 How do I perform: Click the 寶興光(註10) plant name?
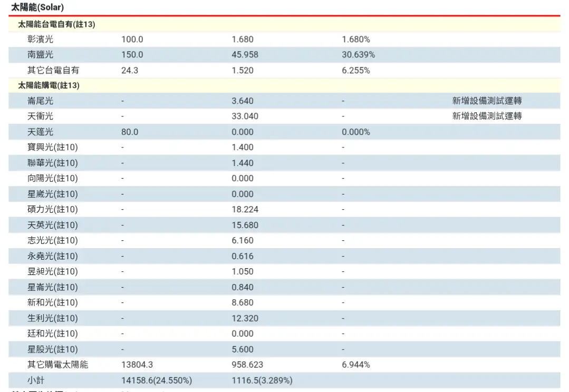[x=53, y=148]
